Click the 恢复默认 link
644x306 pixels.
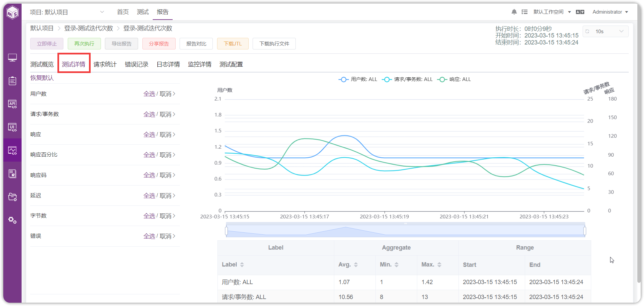click(x=42, y=78)
